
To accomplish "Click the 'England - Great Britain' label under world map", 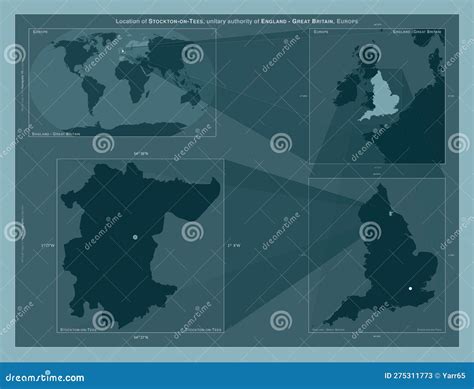I will [x=56, y=133].
